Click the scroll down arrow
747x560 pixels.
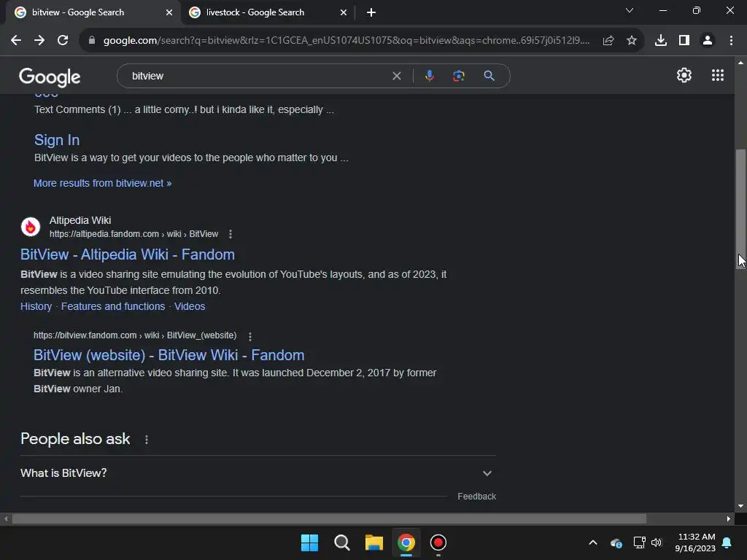[x=740, y=506]
